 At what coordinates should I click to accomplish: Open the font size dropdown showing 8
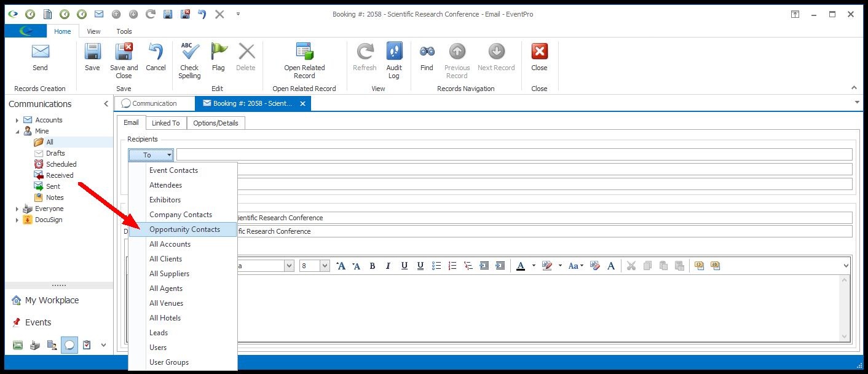point(325,266)
